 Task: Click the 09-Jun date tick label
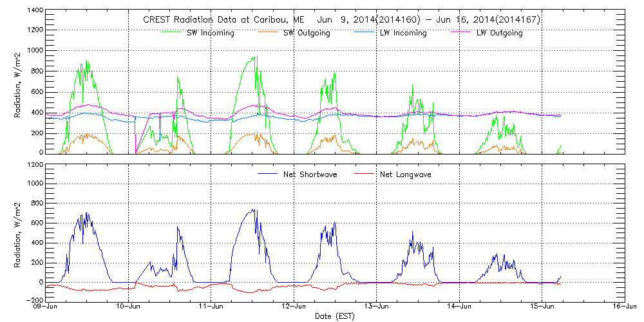[x=46, y=307]
